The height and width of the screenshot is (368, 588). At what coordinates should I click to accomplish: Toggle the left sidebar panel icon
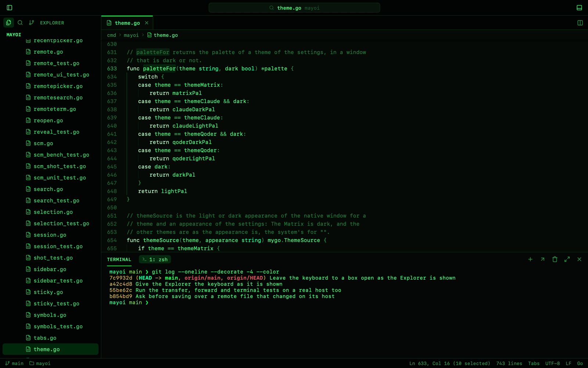click(10, 8)
